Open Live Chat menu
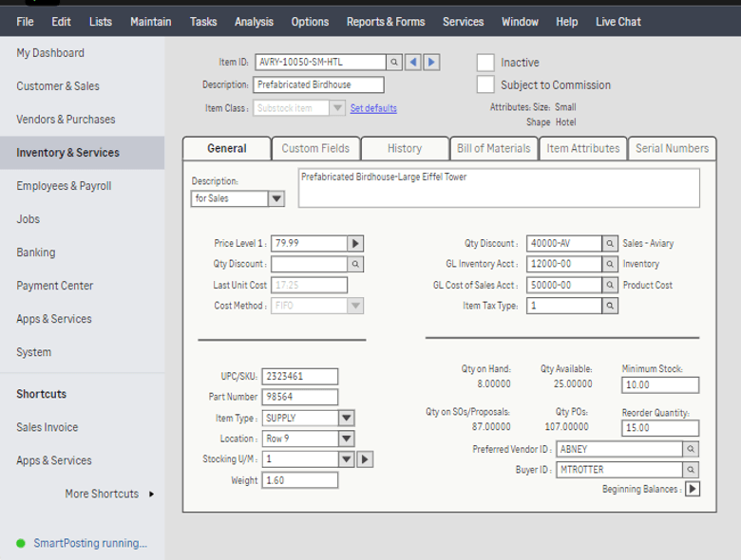Viewport: 741px width, 560px height. [x=618, y=22]
